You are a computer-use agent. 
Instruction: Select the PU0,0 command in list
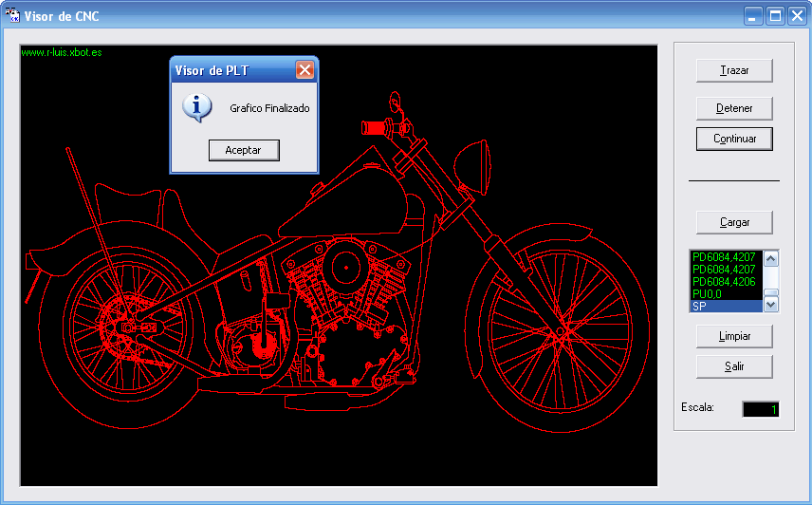pyautogui.click(x=725, y=294)
